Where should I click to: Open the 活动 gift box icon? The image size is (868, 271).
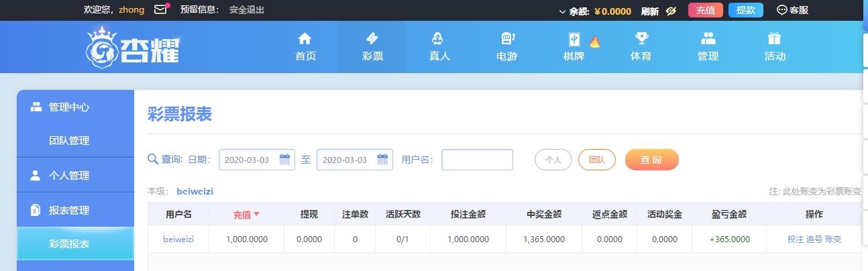775,38
